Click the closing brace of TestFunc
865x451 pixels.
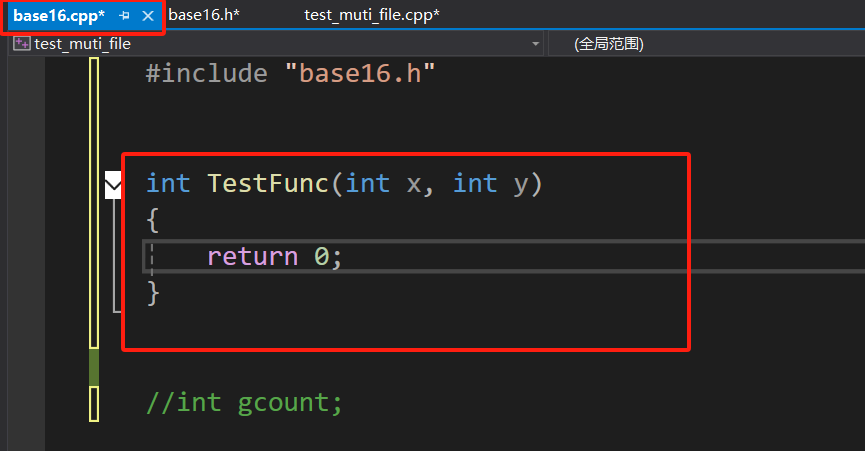click(x=153, y=293)
